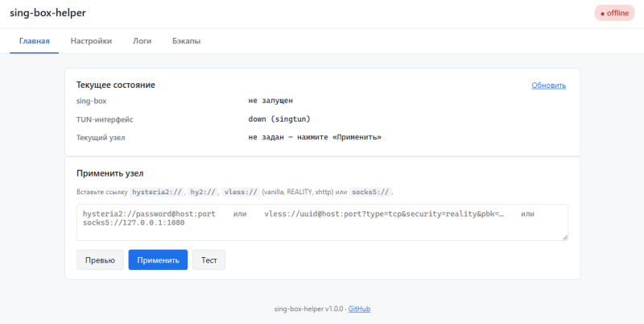Click the 'sing-box' row label

click(x=92, y=101)
